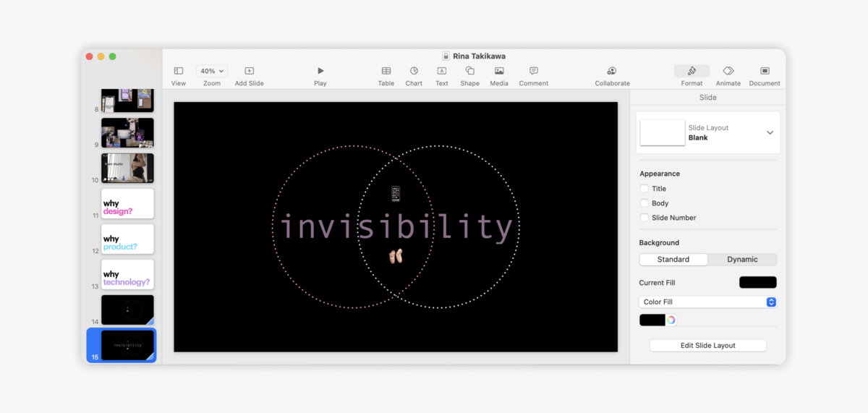Open the Format inspector
The image size is (868, 413).
pos(692,71)
